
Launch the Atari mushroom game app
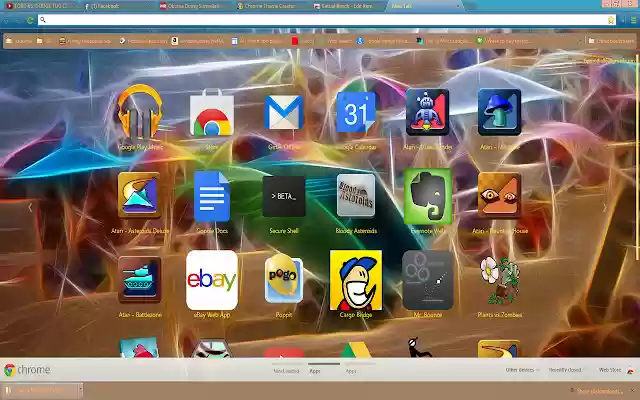500,112
